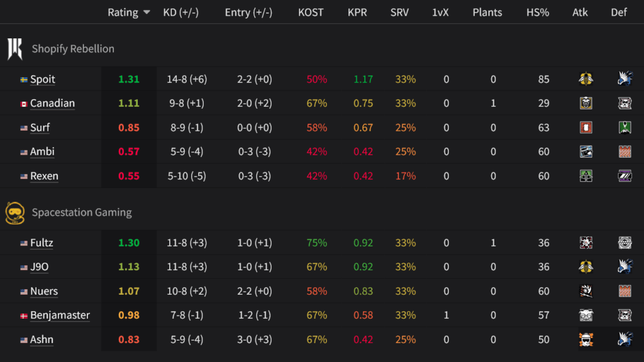644x362 pixels.
Task: Click the Shopify Rebellion team logo
Action: pyautogui.click(x=14, y=48)
